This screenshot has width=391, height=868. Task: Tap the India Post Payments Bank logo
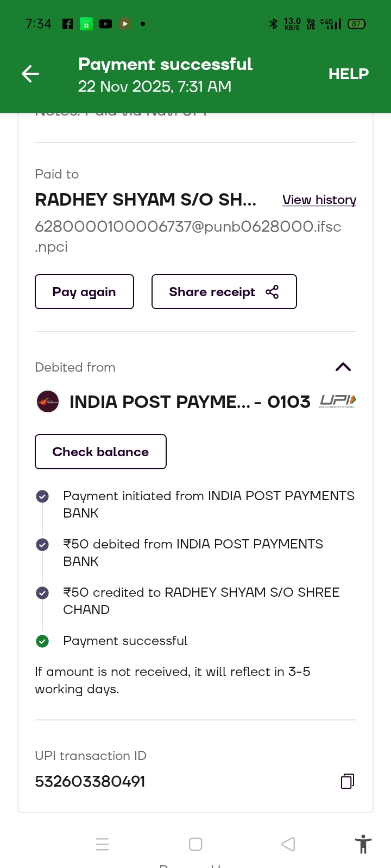[x=48, y=402]
